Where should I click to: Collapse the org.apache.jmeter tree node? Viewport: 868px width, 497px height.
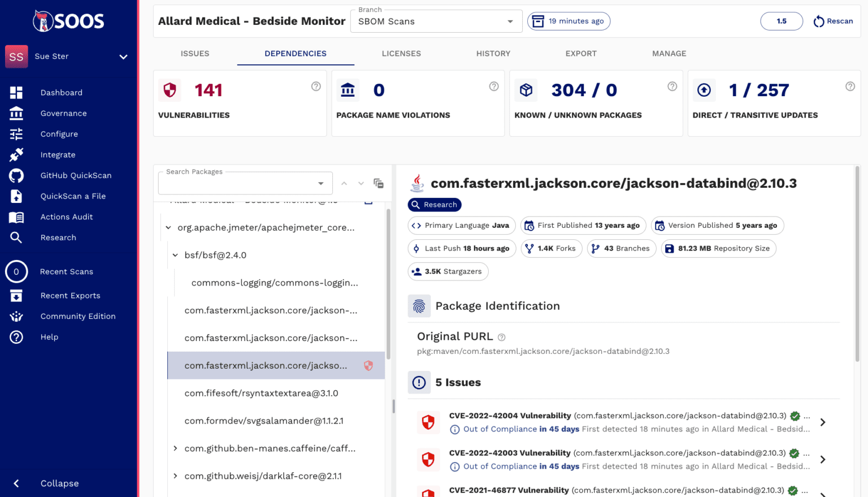point(168,228)
